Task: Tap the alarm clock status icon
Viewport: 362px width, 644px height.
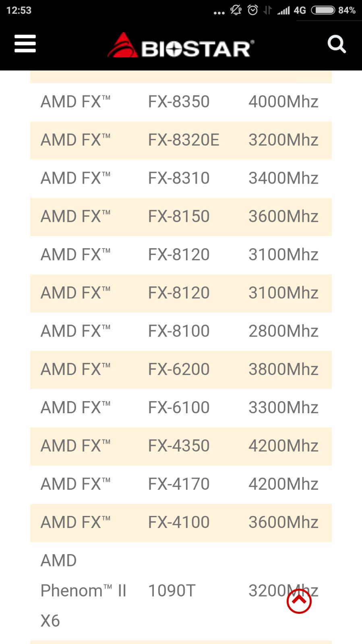Action: click(252, 10)
